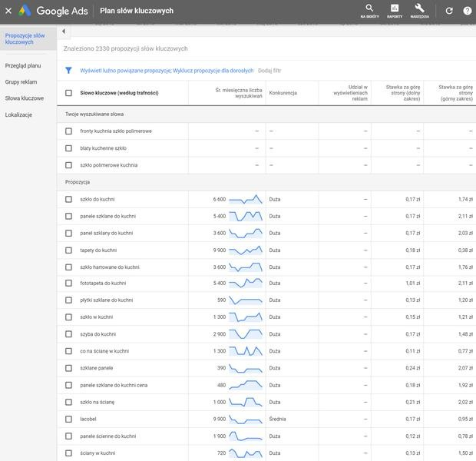The width and height of the screenshot is (476, 461).
Task: Click the 6 600 search volume
Action: click(220, 199)
